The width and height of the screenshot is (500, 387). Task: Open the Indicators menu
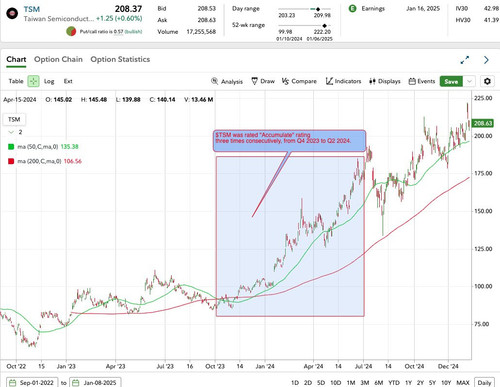tap(343, 81)
